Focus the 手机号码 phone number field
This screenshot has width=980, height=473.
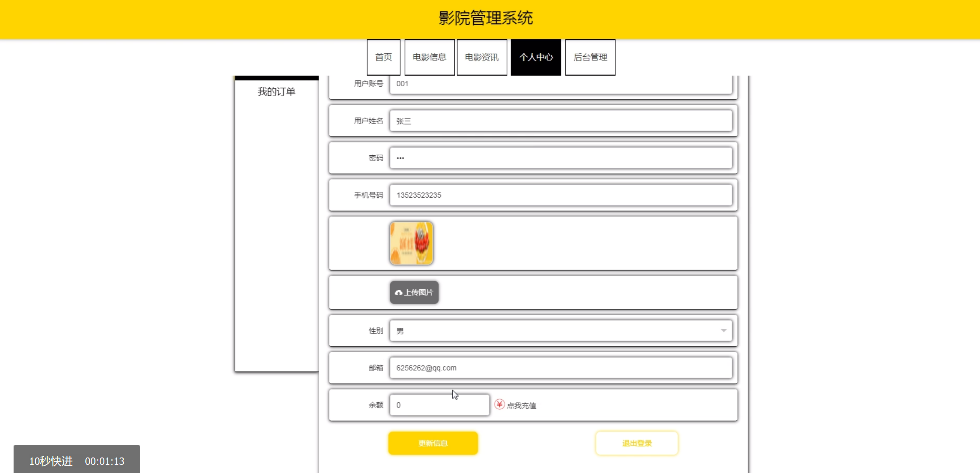(561, 195)
